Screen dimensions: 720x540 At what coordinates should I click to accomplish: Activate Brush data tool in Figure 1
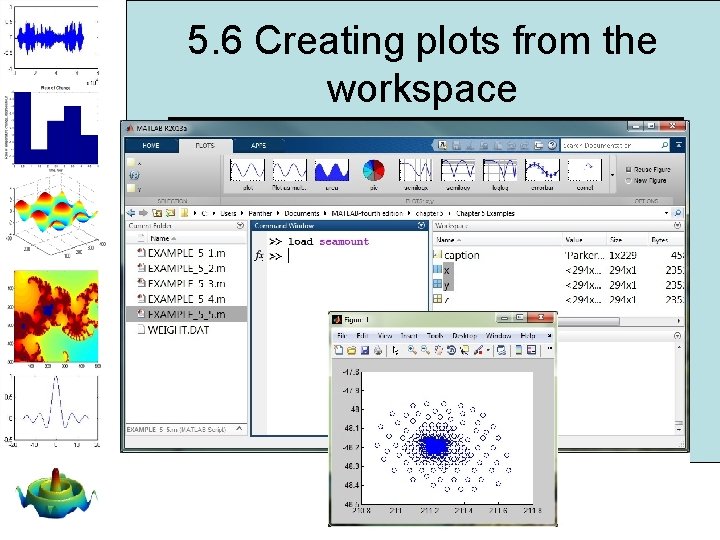pyautogui.click(x=478, y=350)
